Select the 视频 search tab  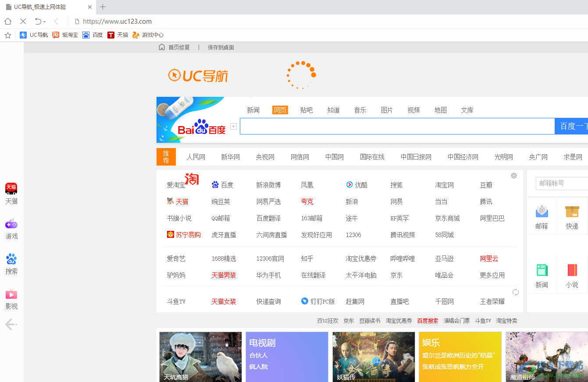coord(413,110)
